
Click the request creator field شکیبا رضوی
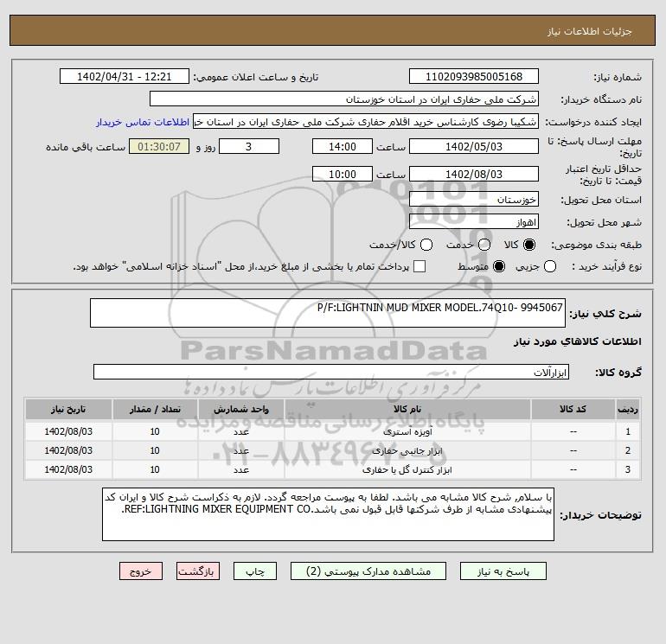(366, 122)
